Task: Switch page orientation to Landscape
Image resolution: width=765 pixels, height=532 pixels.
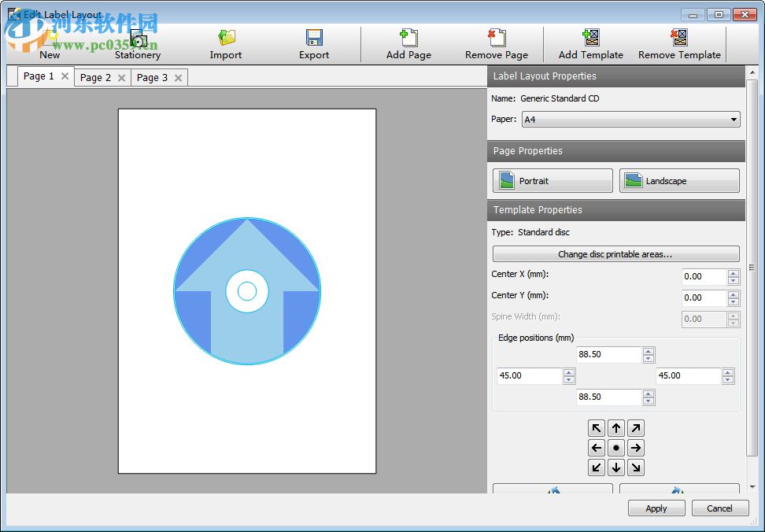Action: (678, 180)
